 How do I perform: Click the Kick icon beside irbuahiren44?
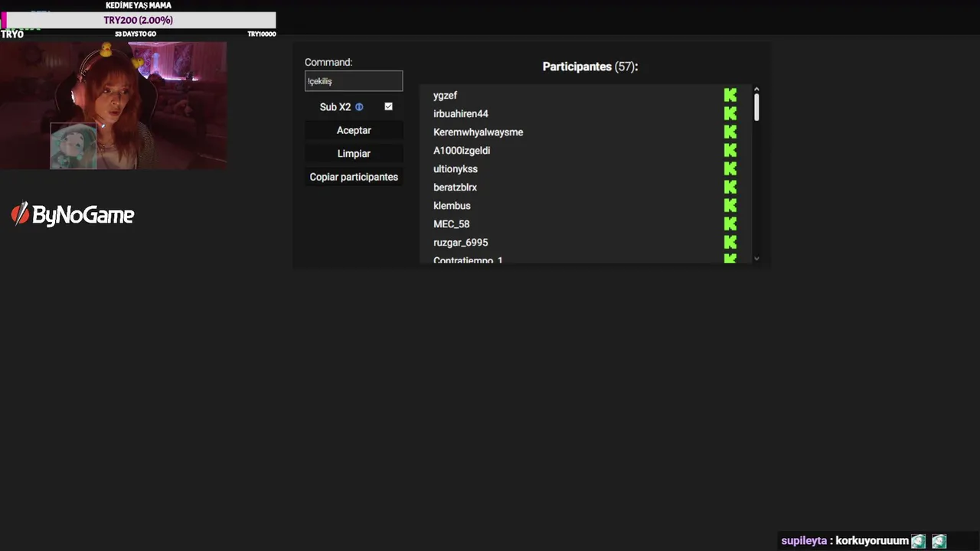coord(730,113)
